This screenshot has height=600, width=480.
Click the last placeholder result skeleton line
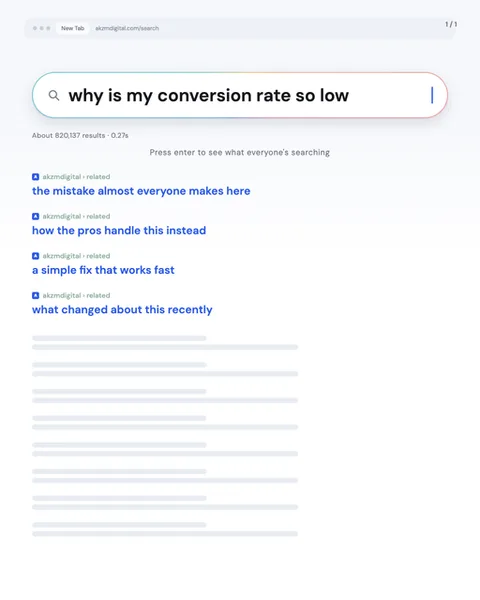[x=165, y=534]
